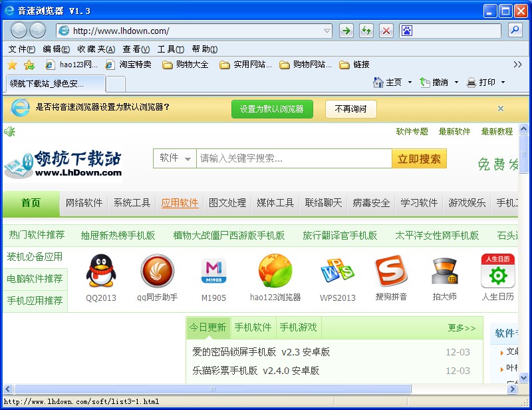Select the 领航下载站 browser tab
Screen dimensions: 532x410
tap(56, 84)
